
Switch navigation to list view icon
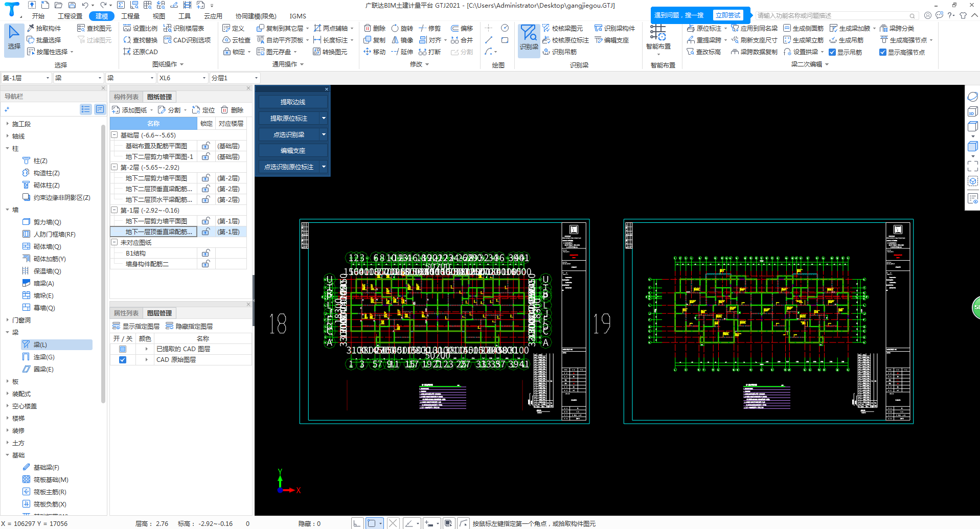85,109
